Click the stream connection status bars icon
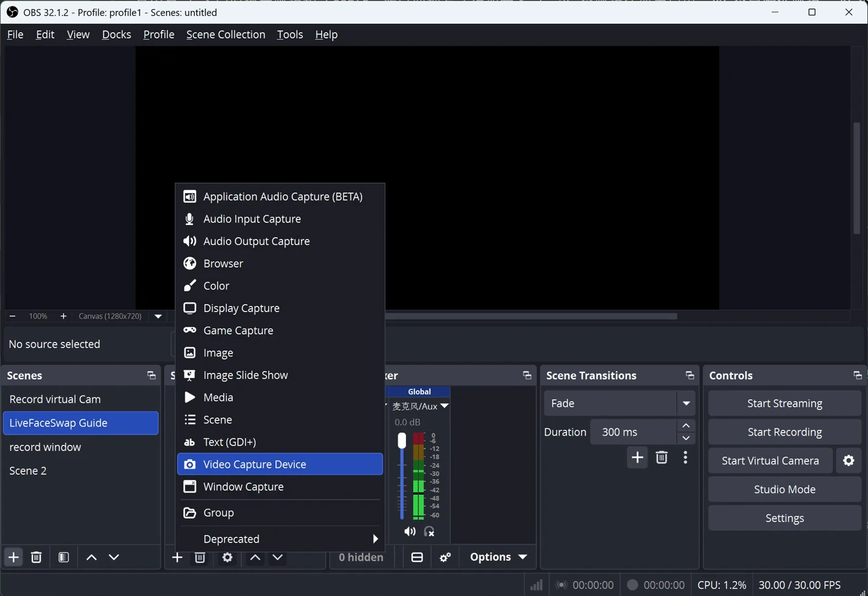The image size is (868, 596). pyautogui.click(x=536, y=585)
